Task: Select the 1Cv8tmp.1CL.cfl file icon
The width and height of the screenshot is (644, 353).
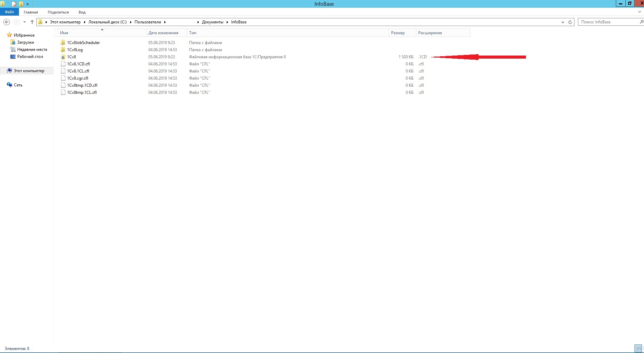Action: (63, 92)
